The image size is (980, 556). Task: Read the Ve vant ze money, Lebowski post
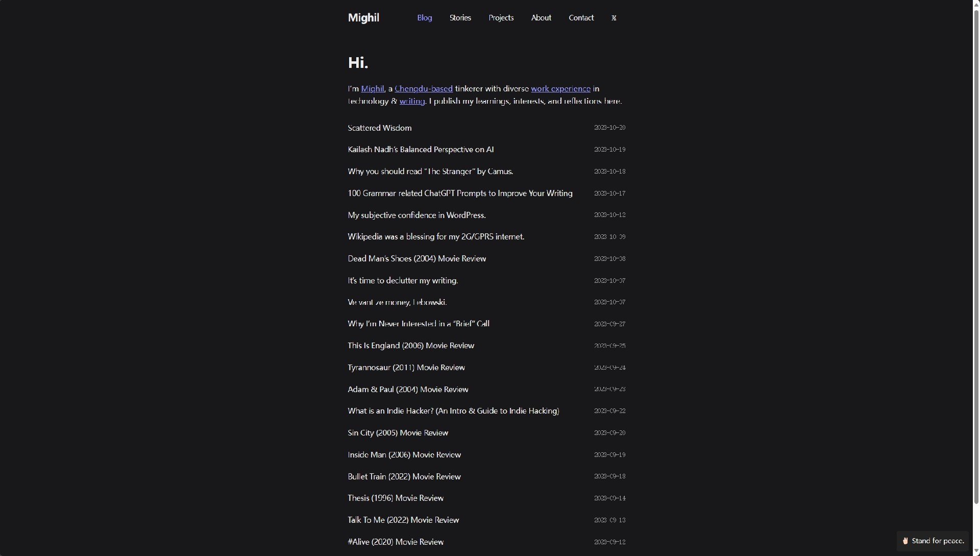click(397, 302)
